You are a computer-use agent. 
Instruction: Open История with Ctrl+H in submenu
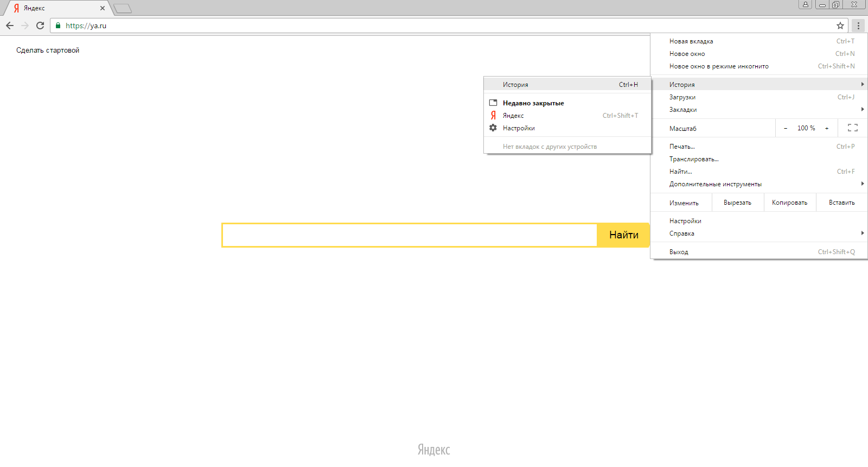pyautogui.click(x=567, y=85)
